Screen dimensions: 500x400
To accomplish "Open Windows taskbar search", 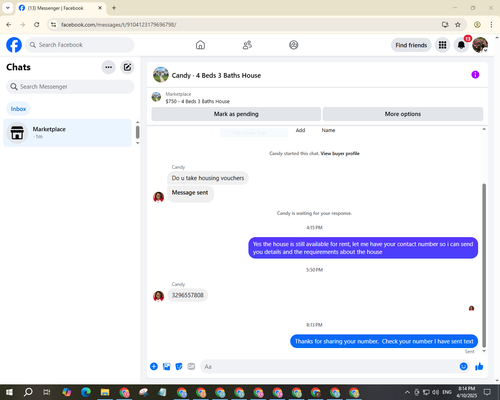I will pos(28,392).
